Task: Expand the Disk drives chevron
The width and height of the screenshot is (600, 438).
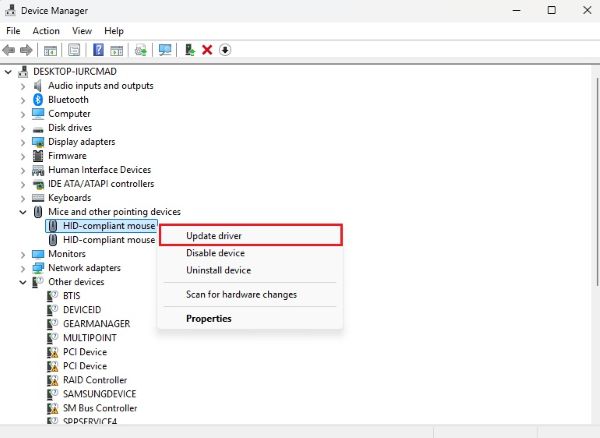Action: [23, 128]
